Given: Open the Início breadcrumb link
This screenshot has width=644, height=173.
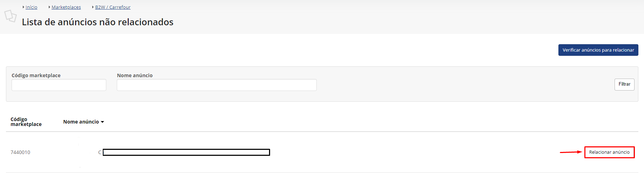Looking at the screenshot, I should [x=31, y=7].
